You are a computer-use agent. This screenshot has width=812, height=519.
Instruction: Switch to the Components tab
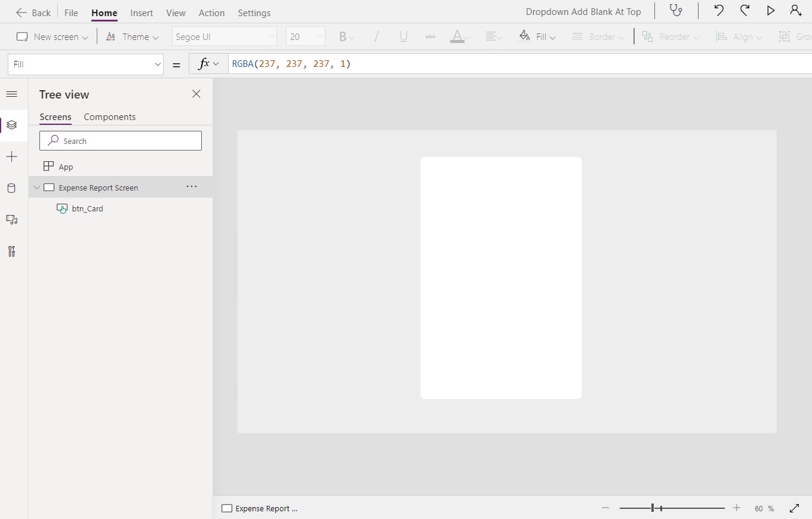point(109,117)
